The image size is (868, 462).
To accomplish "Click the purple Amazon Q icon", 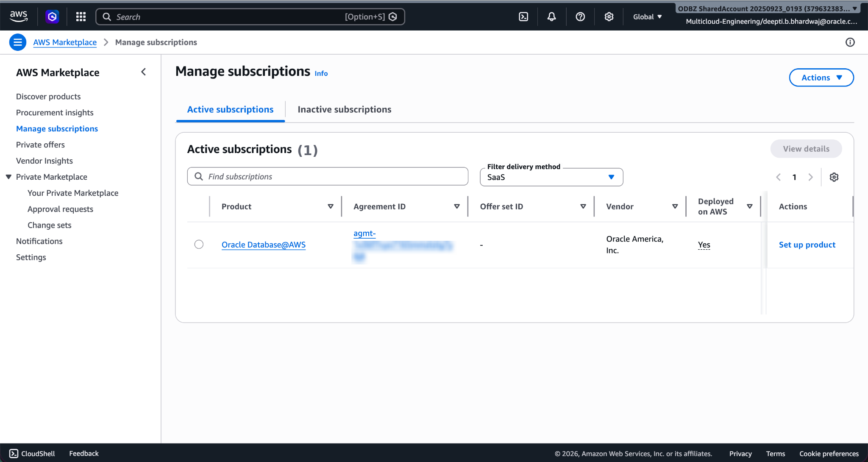I will click(52, 17).
